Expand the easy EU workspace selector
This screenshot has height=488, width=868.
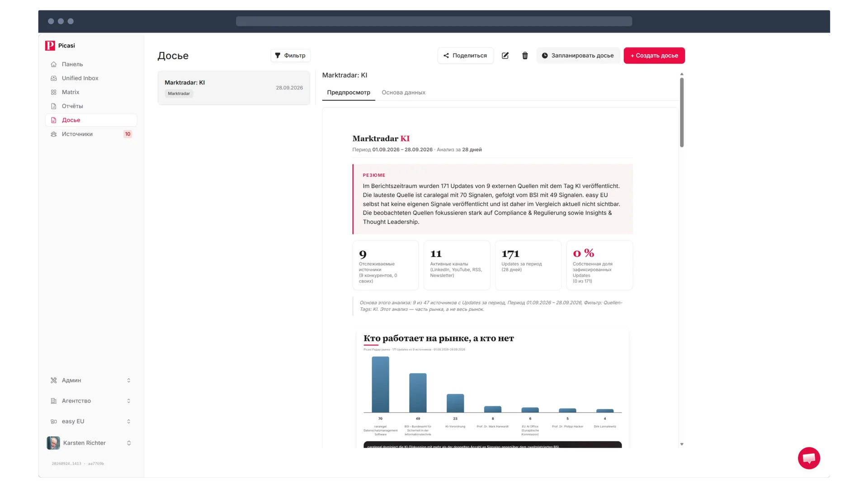91,422
